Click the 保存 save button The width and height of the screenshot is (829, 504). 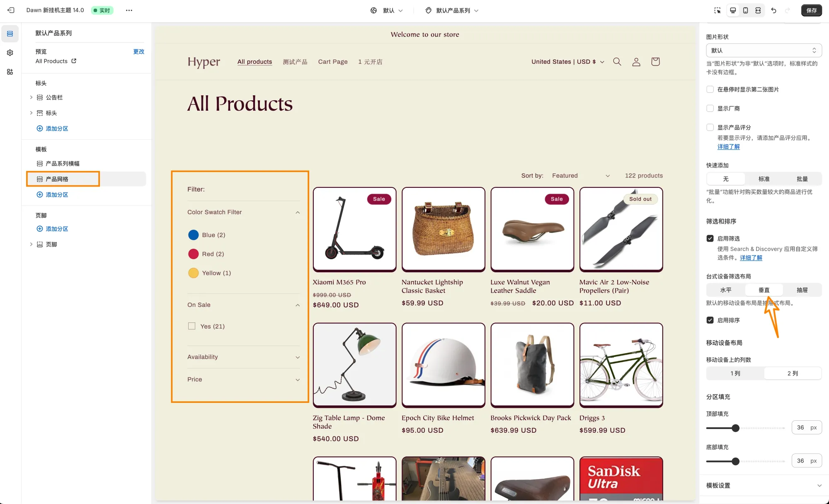tap(812, 10)
